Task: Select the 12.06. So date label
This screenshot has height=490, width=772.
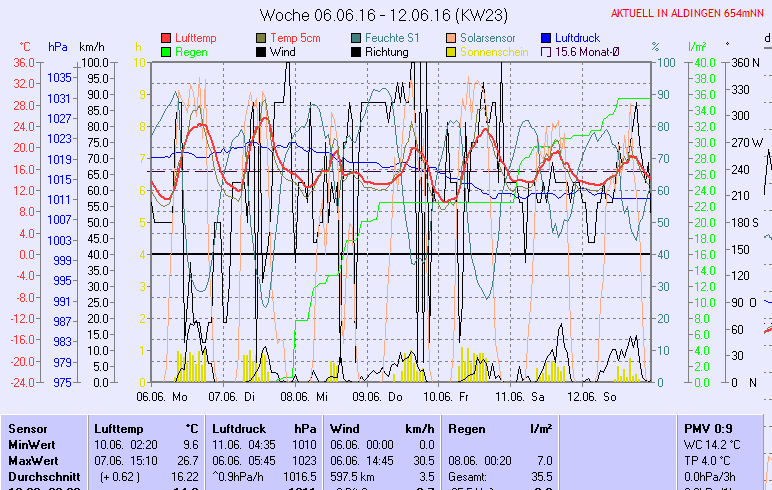Action: pos(591,396)
